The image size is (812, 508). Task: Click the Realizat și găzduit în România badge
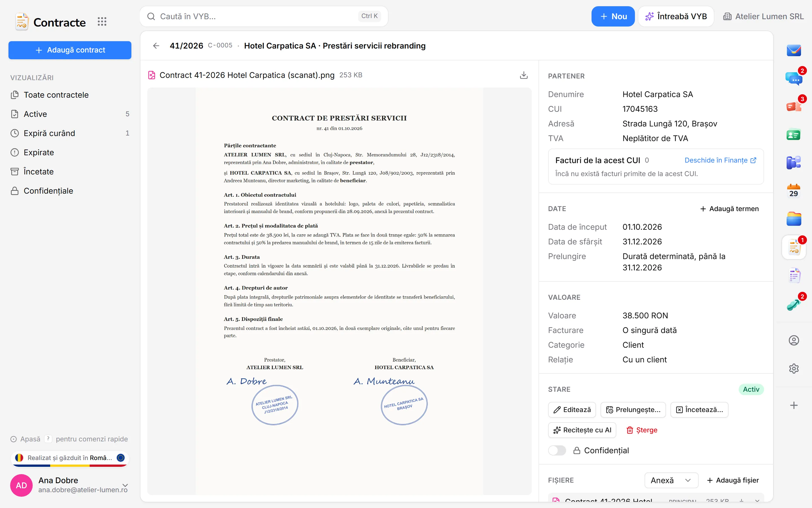pyautogui.click(x=70, y=458)
